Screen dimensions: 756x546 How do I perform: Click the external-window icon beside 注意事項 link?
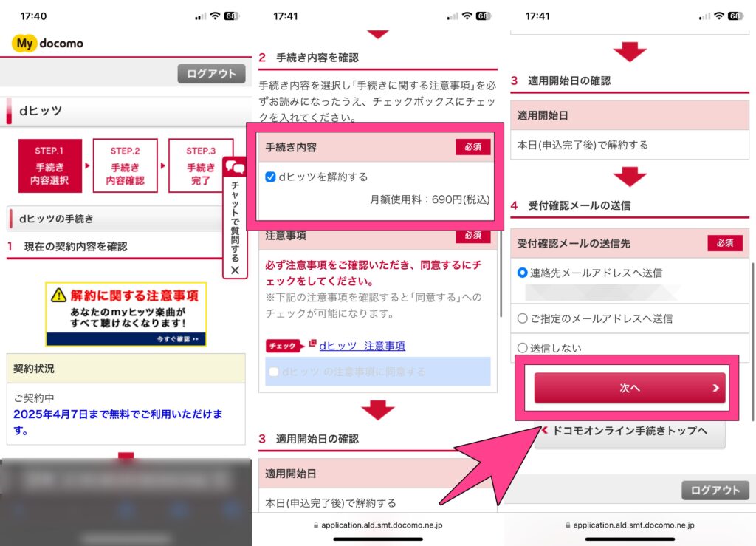[x=312, y=344]
